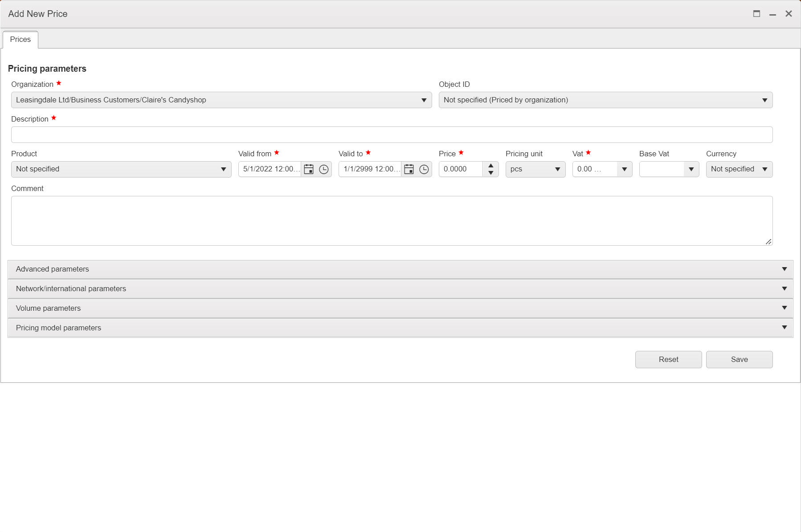The image size is (801, 532).
Task: Open the Valid to calendar picker
Action: [409, 169]
